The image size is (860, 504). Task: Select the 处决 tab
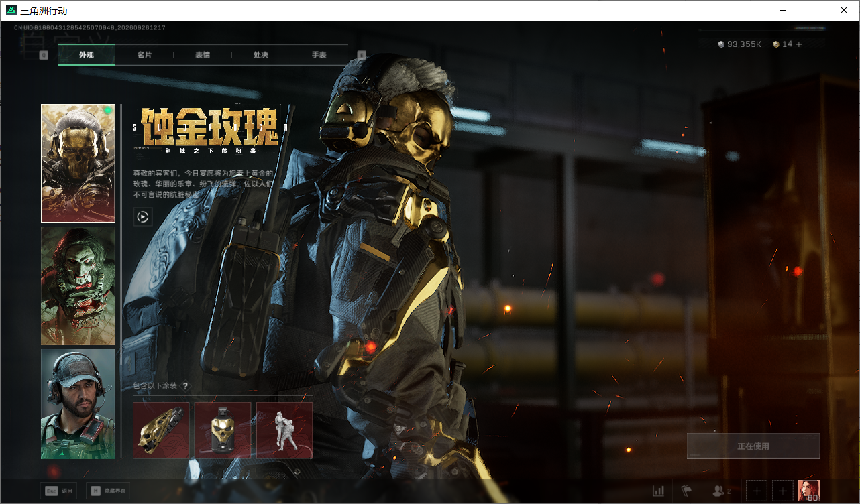(x=261, y=55)
